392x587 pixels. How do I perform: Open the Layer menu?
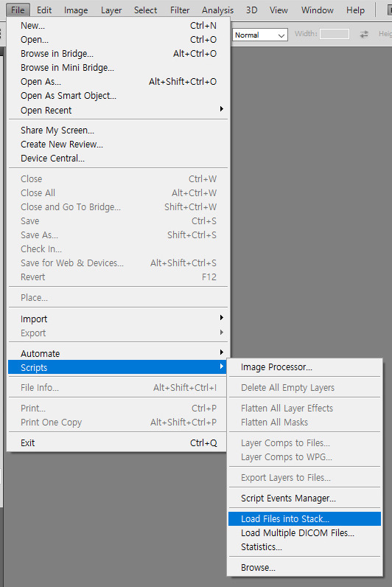pos(111,10)
